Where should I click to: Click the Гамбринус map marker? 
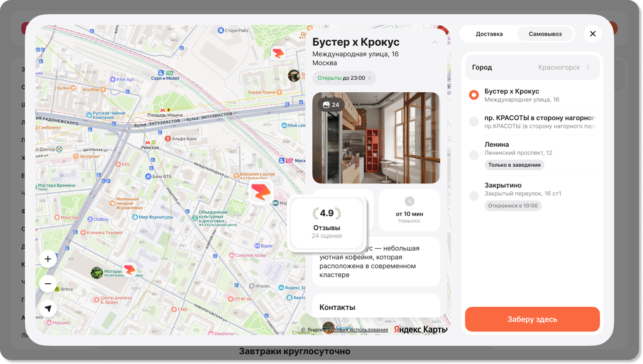click(38, 127)
